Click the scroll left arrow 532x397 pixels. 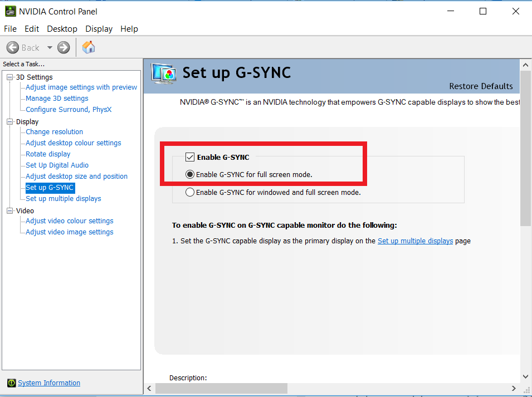(x=149, y=389)
